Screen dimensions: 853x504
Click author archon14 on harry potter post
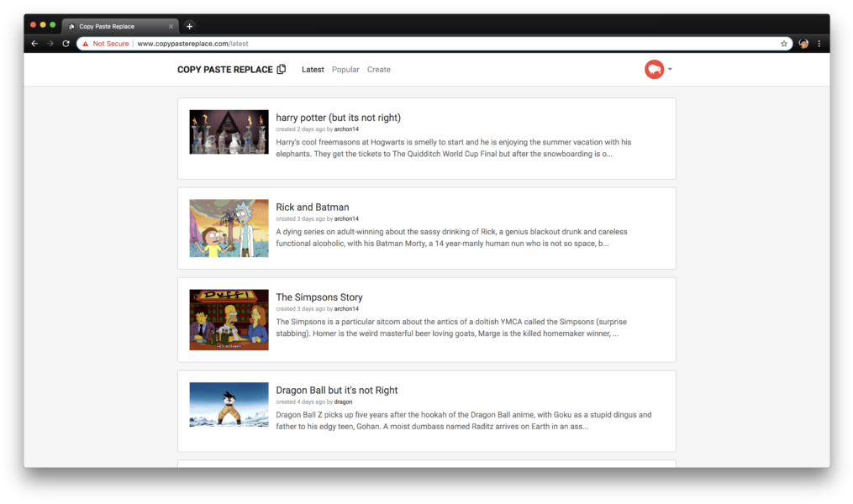coord(346,129)
